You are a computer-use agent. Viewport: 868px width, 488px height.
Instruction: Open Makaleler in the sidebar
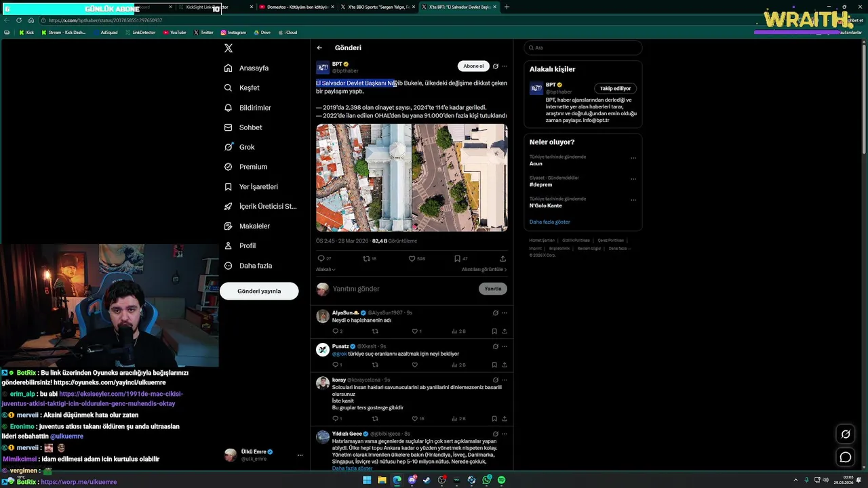pos(247,226)
